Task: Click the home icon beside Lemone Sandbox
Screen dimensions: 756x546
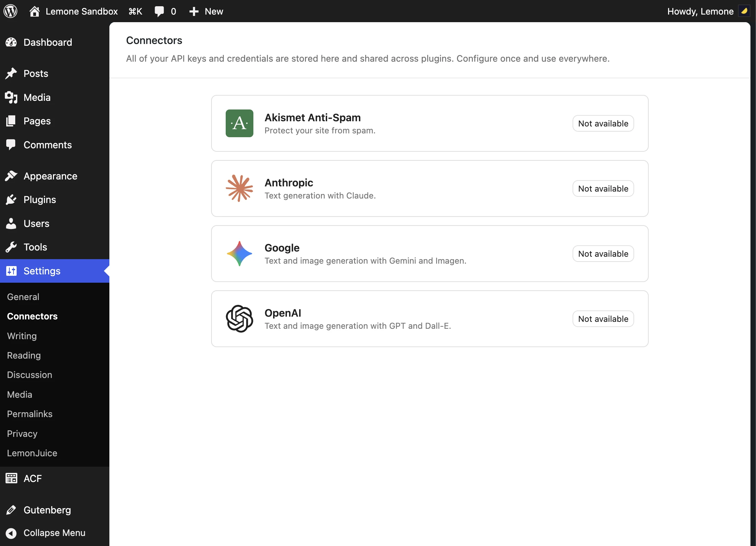Action: [x=34, y=11]
